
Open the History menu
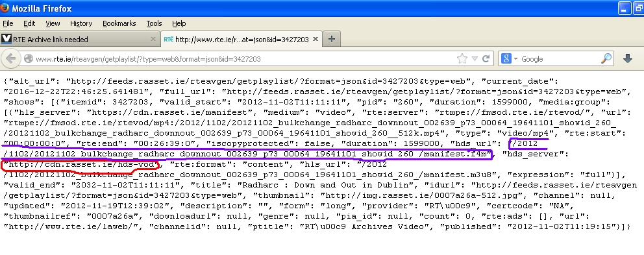tap(81, 23)
